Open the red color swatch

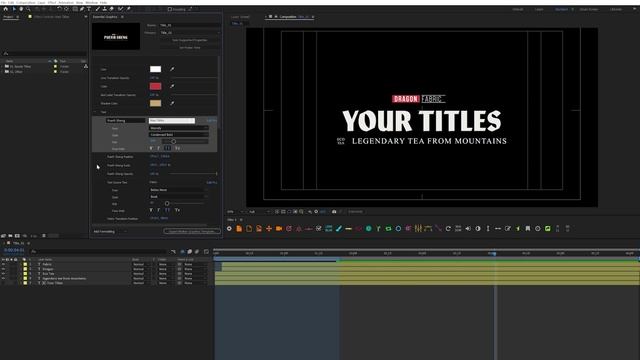pyautogui.click(x=156, y=86)
